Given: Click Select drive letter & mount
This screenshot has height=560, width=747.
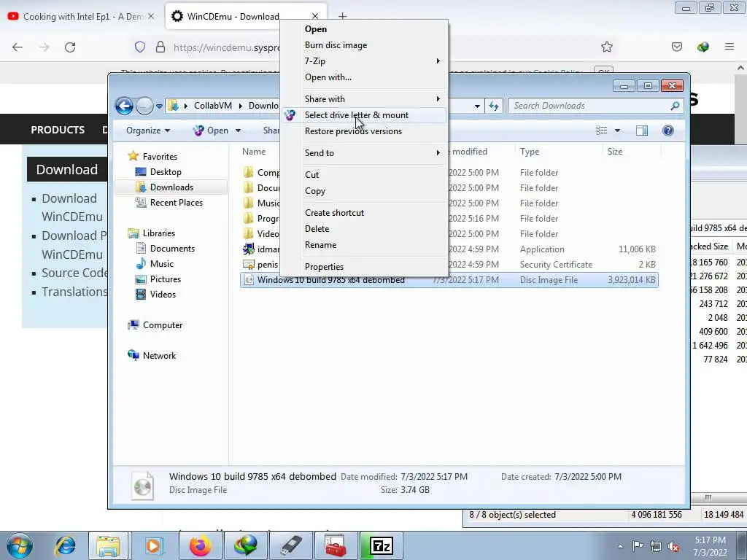Looking at the screenshot, I should tap(364, 115).
